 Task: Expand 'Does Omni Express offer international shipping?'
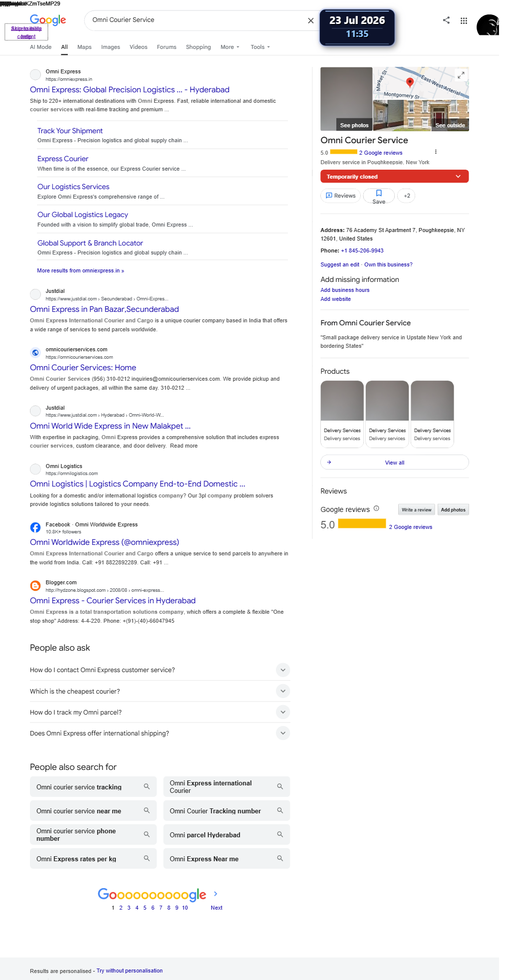[283, 733]
